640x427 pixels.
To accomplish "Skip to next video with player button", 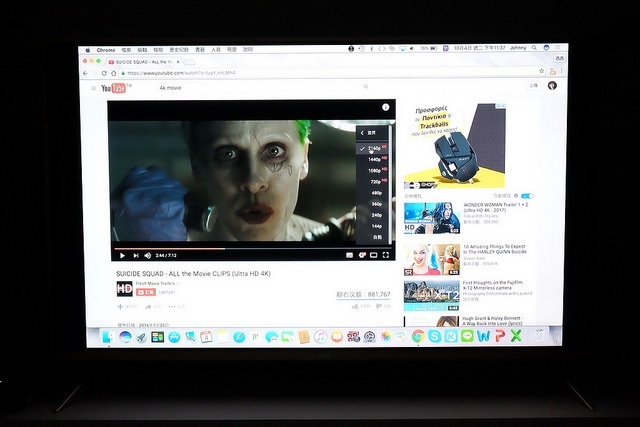I will [x=135, y=256].
